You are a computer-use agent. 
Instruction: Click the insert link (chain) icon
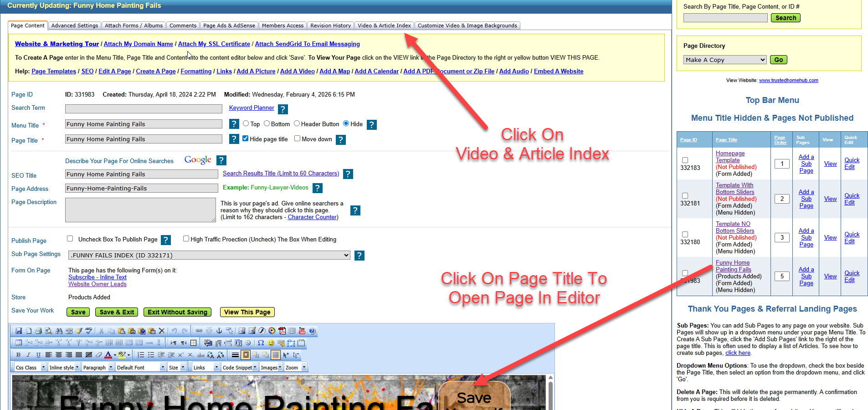pos(199,331)
